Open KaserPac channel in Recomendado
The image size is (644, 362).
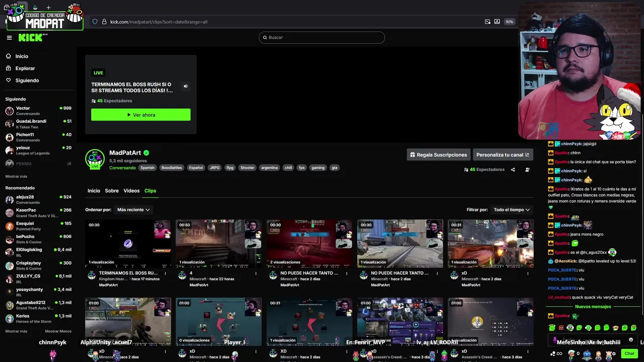[x=39, y=213]
